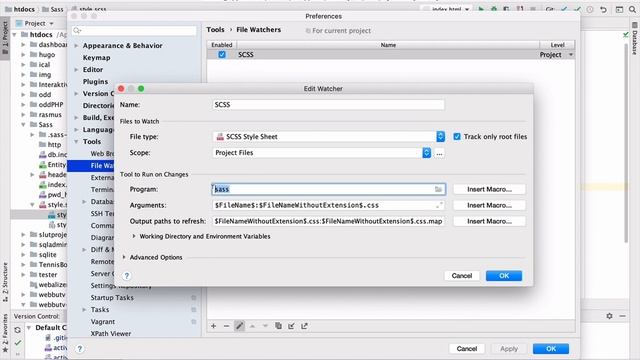Move watcher up with the arrow icon

[x=253, y=326]
